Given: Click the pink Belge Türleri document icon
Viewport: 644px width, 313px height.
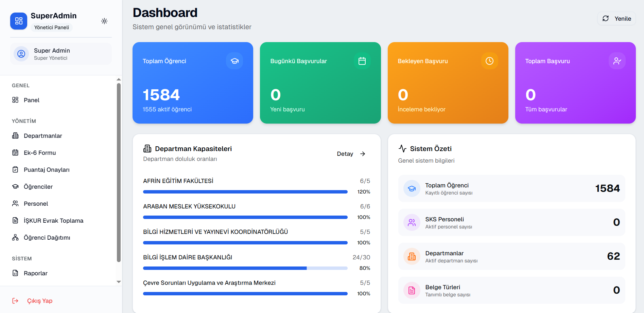Looking at the screenshot, I should pyautogui.click(x=412, y=290).
